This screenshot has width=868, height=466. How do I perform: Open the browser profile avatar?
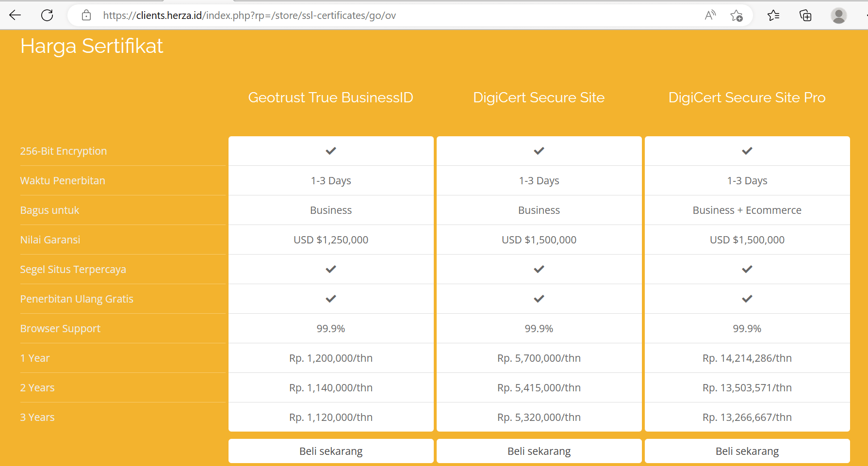(x=839, y=16)
